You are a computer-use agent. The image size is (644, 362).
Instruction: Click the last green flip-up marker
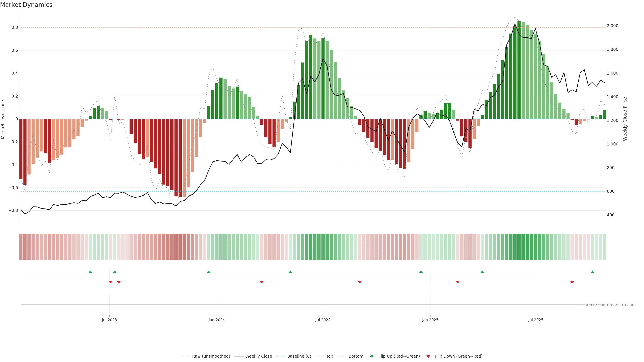click(x=592, y=272)
